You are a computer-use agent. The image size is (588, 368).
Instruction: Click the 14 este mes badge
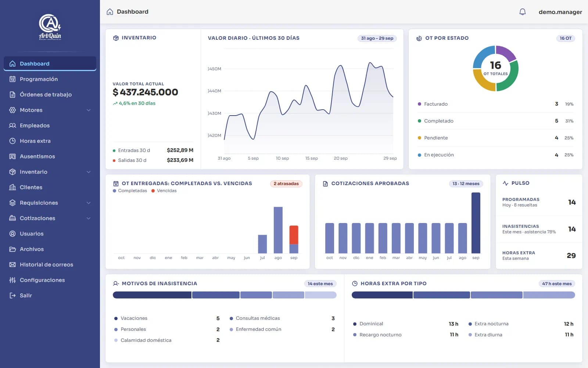tap(320, 284)
